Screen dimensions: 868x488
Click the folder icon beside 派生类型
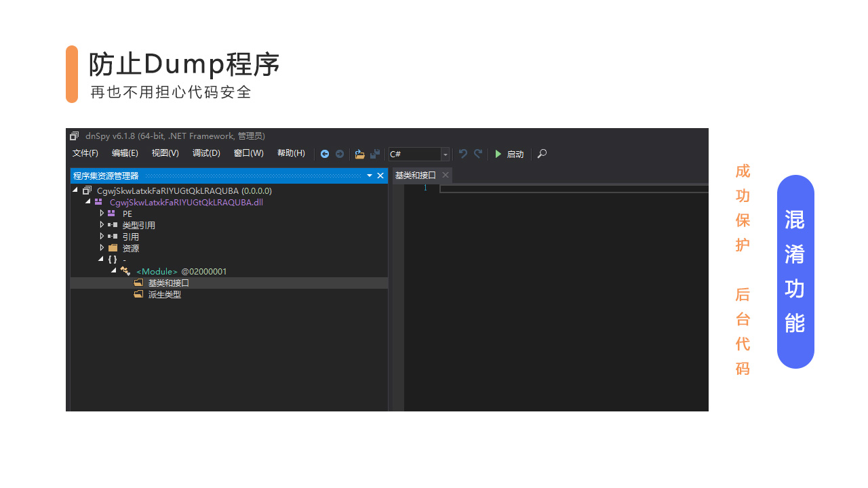(x=138, y=294)
